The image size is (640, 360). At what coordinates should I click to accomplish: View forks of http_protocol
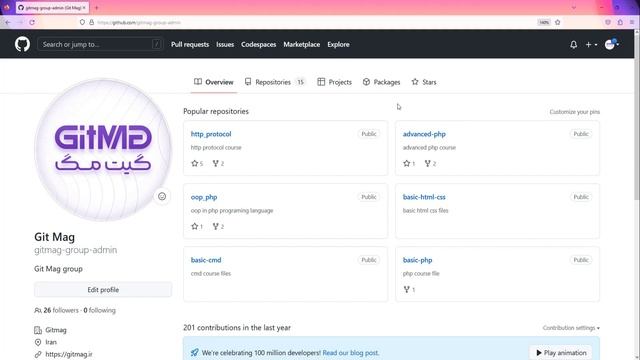[x=218, y=163]
